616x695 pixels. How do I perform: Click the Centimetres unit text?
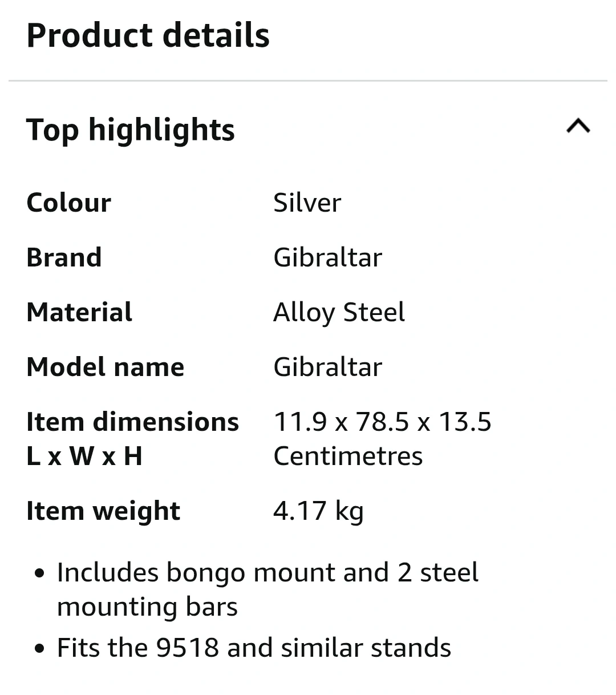[348, 456]
